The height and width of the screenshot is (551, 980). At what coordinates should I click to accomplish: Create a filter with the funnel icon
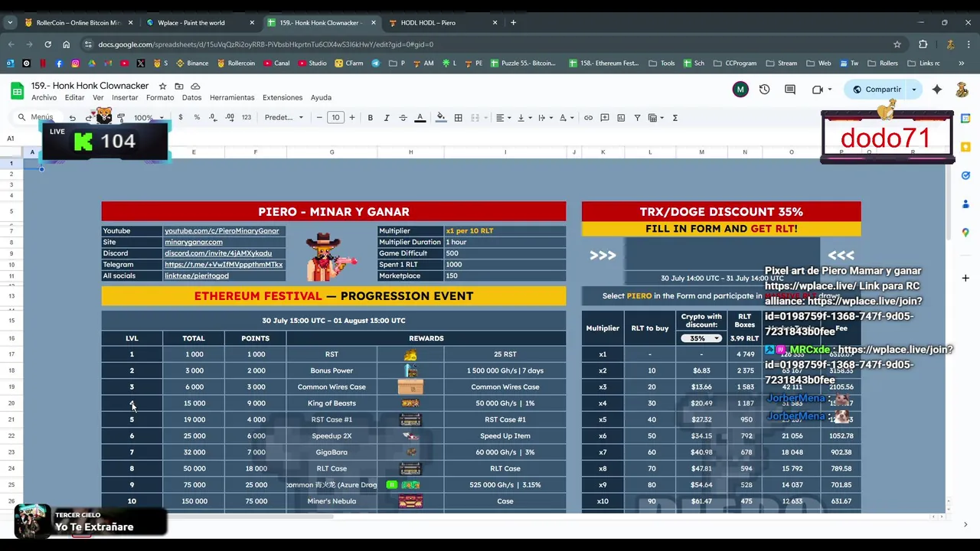tap(637, 118)
